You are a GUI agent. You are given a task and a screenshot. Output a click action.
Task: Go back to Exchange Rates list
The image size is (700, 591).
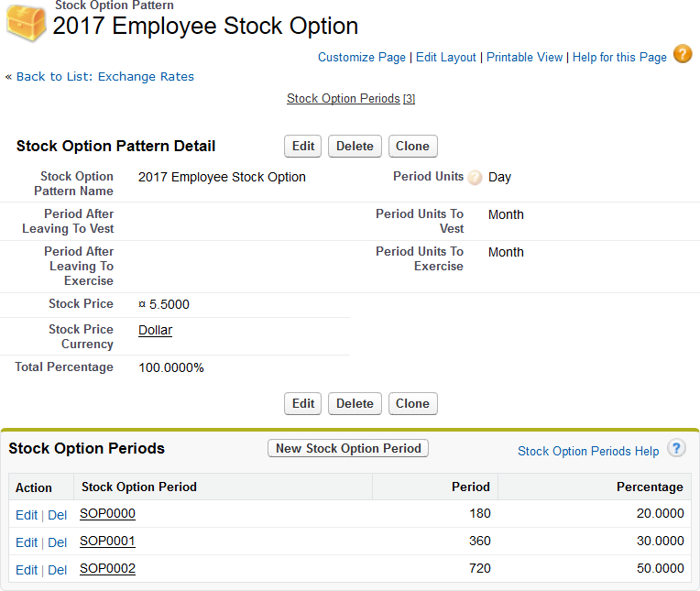[105, 76]
